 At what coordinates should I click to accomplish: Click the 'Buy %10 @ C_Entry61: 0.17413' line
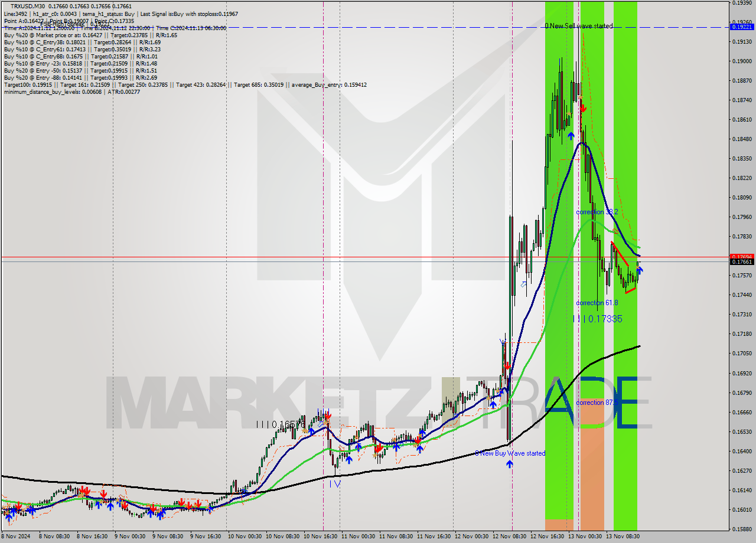click(x=82, y=49)
